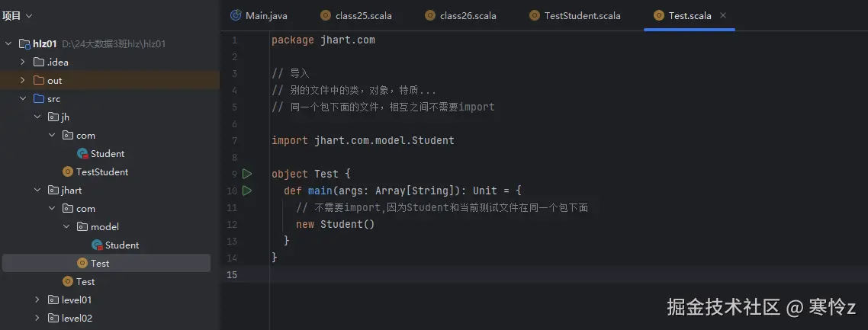
Task: Click the out folder icon
Action: [x=39, y=80]
